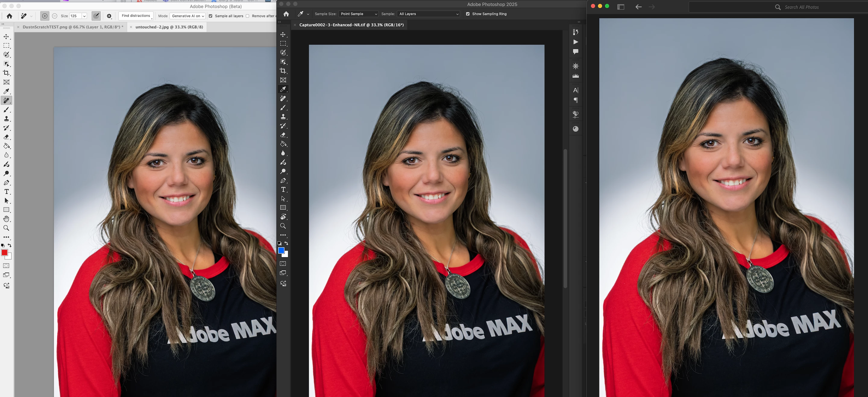
Task: Disable Sample all layers checkbox
Action: point(211,16)
